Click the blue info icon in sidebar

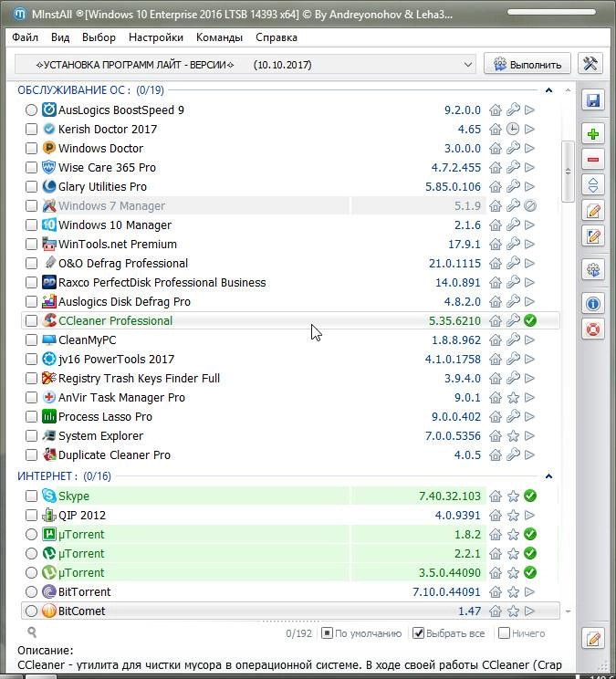coord(592,304)
